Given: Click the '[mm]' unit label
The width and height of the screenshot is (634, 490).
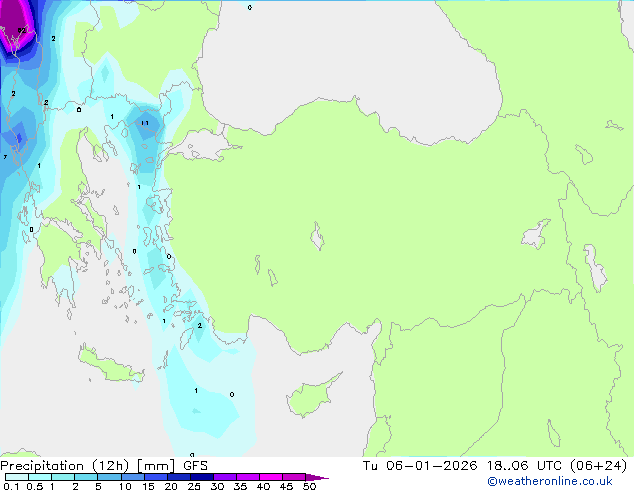Looking at the screenshot, I should click(156, 466).
